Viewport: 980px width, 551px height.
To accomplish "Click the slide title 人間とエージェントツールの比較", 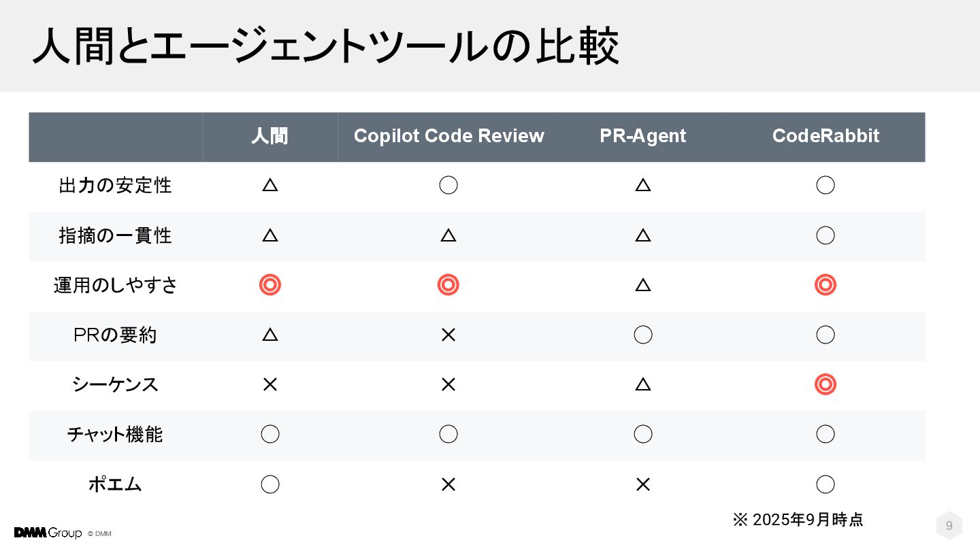I will pyautogui.click(x=326, y=46).
